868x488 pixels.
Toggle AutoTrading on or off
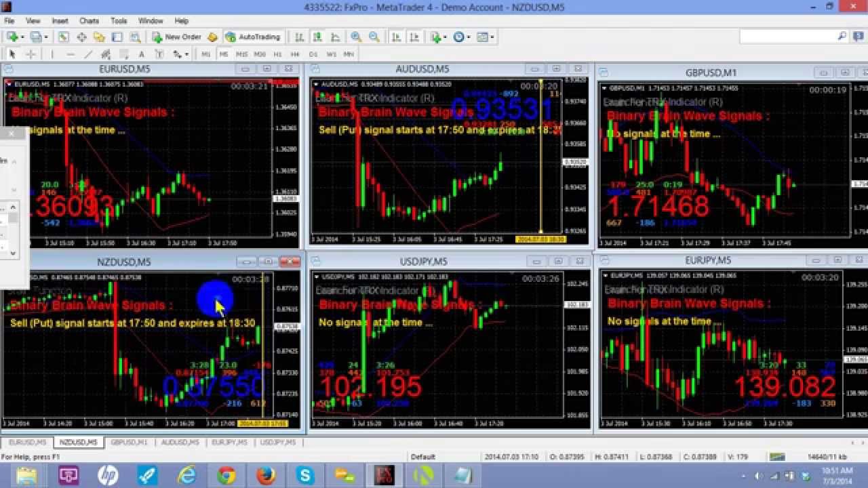pos(252,37)
